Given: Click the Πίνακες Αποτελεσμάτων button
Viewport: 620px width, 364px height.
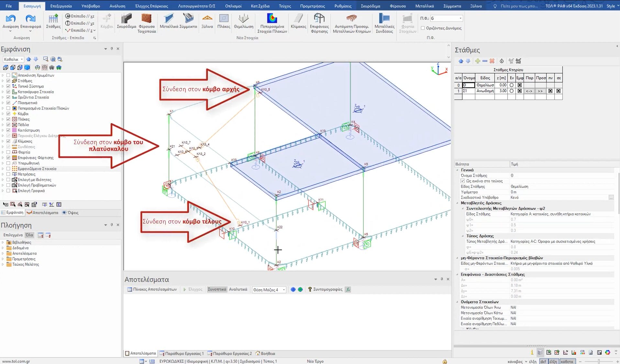Looking at the screenshot, I should (x=152, y=289).
